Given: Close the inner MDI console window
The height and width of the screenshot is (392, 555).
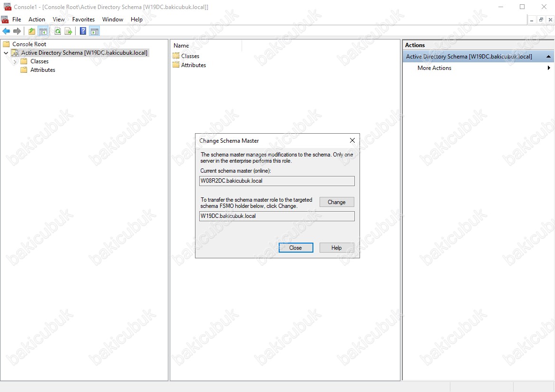Looking at the screenshot, I should (550, 20).
